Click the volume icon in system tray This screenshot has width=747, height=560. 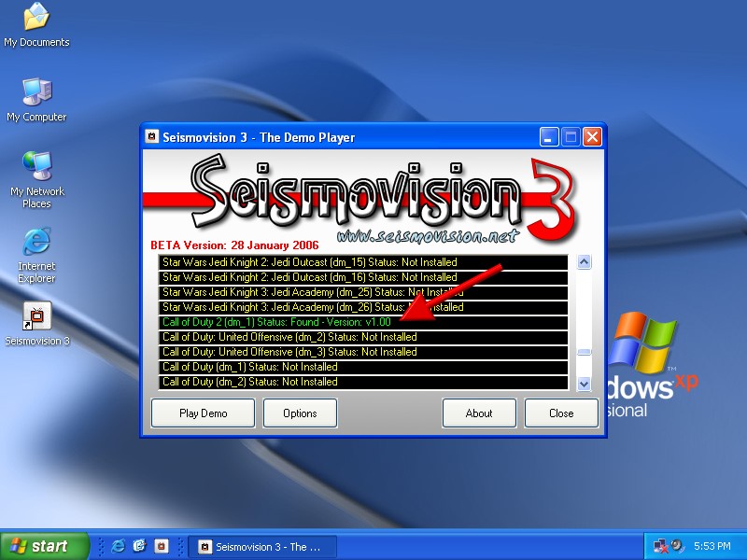[677, 546]
